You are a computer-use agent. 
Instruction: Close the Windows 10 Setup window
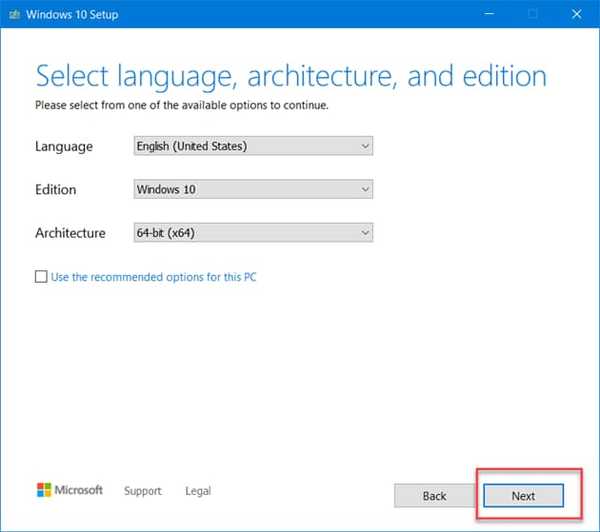[577, 14]
